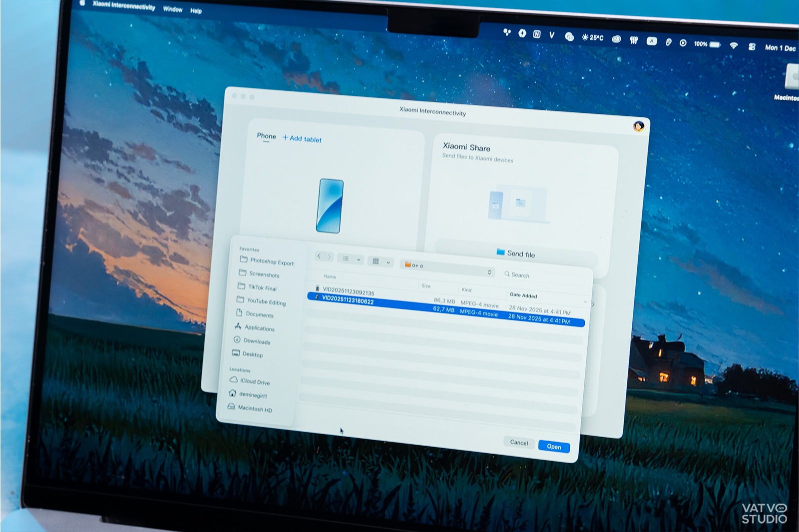This screenshot has width=799, height=532.
Task: Go back in the file dialog
Action: click(x=319, y=256)
